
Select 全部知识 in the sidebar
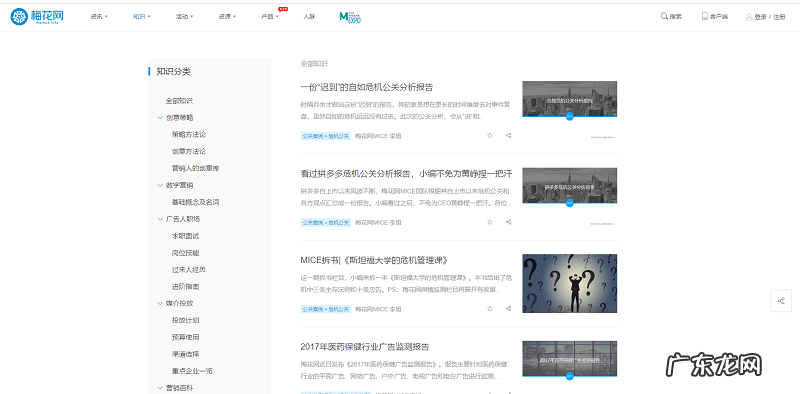179,101
